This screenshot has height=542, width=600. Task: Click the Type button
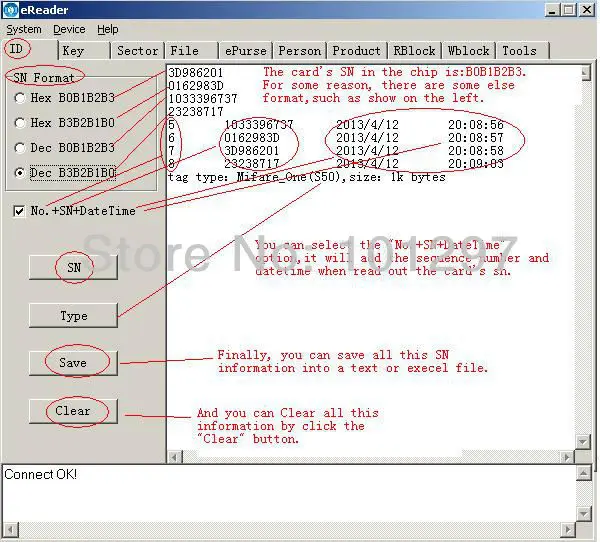pyautogui.click(x=73, y=315)
